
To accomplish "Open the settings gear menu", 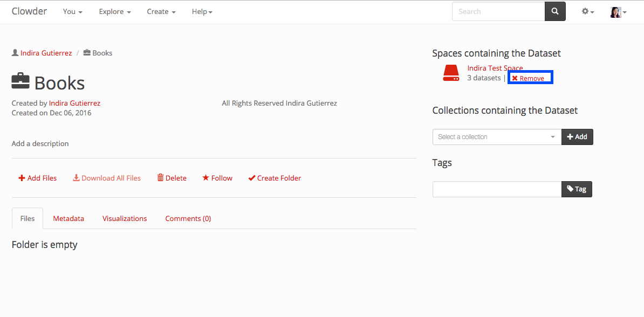I will 587,11.
